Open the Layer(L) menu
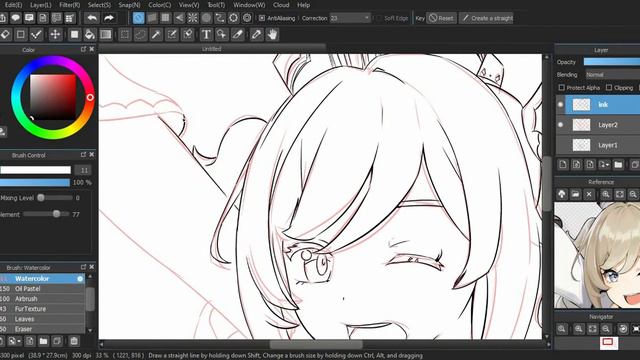Image resolution: width=640 pixels, height=360 pixels. tap(41, 5)
